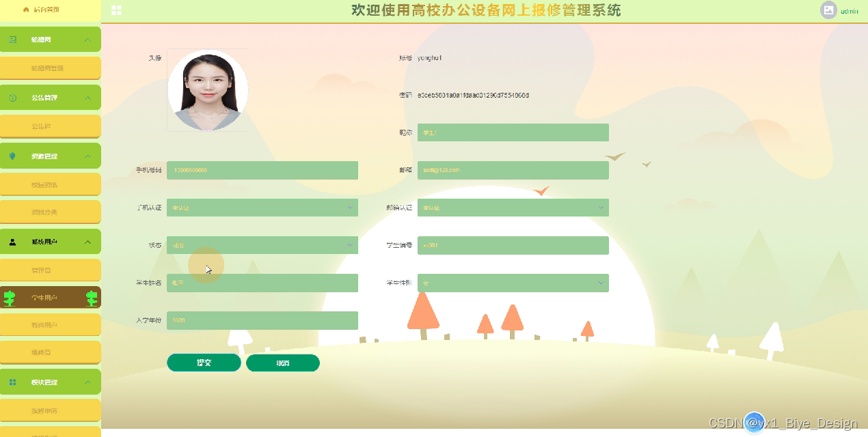Open 轮播图管理 menu item
868x437 pixels.
(x=51, y=68)
